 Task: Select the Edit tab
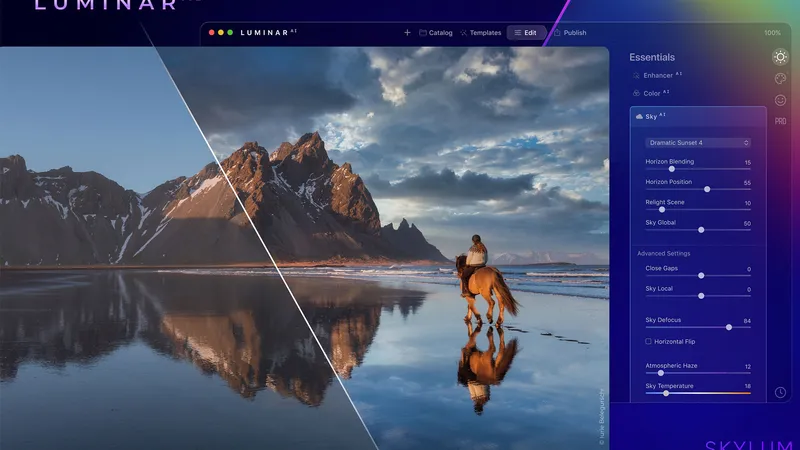point(525,32)
